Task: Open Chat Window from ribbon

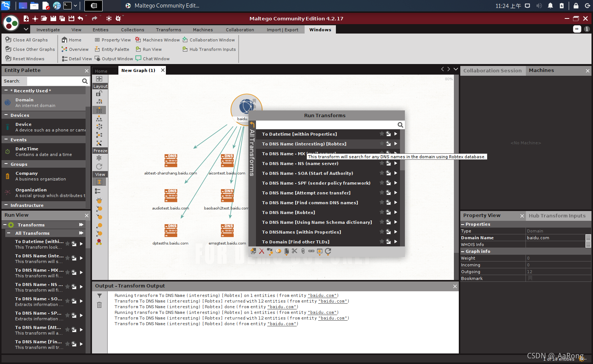Action: point(153,59)
